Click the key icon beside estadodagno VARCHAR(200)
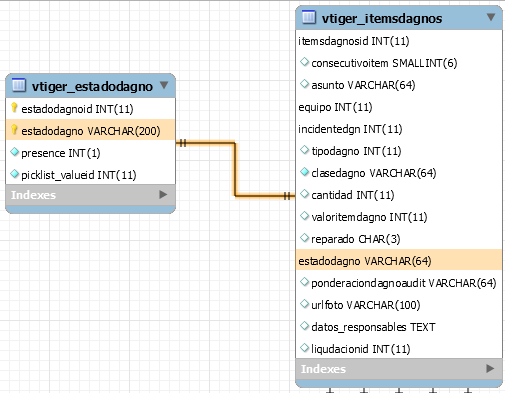The image size is (505, 393). coord(14,130)
